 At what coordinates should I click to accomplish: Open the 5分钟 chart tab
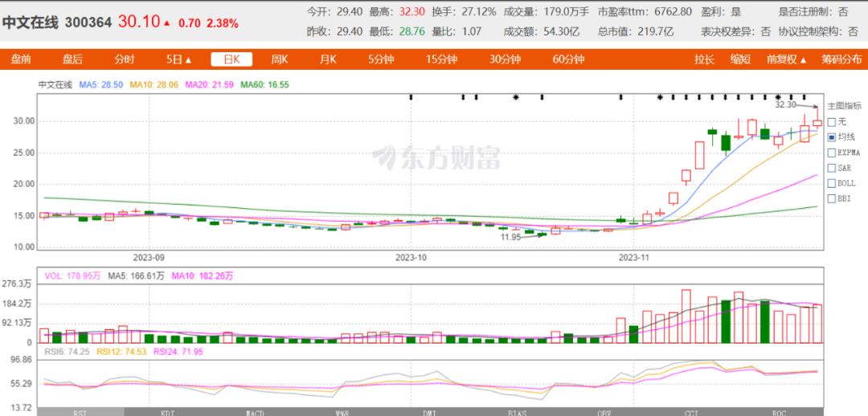coord(381,59)
